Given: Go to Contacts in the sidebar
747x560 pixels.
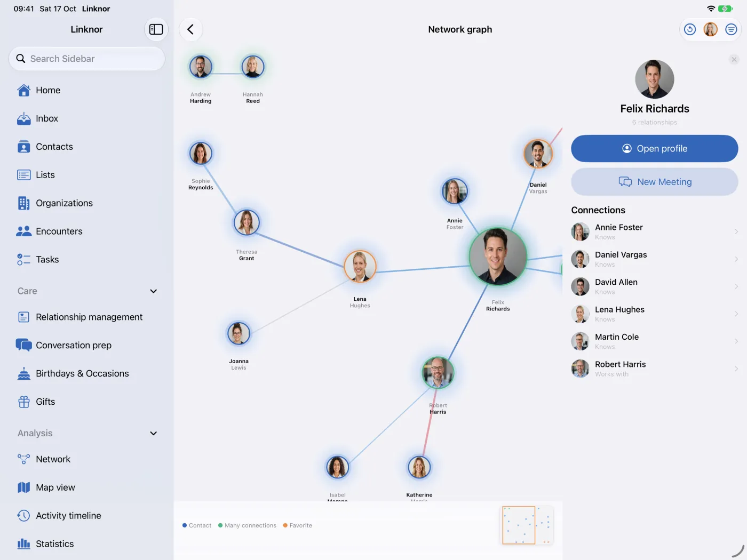Looking at the screenshot, I should coord(87,147).
